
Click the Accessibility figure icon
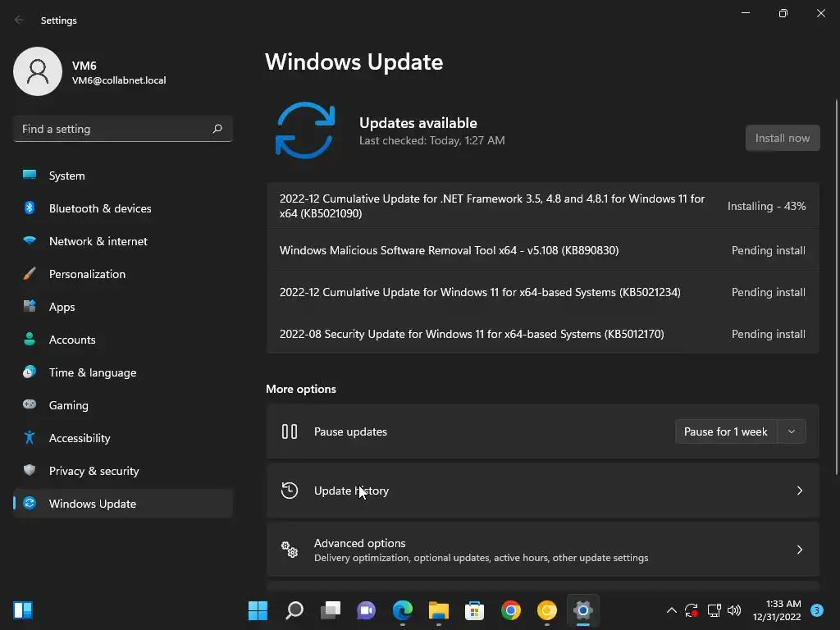pos(30,438)
